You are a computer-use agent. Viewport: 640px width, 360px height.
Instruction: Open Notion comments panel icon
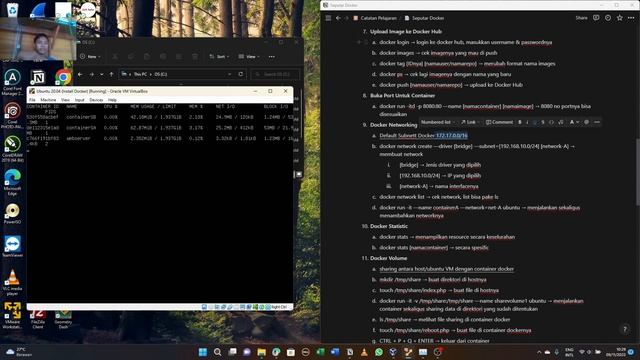tap(596, 18)
